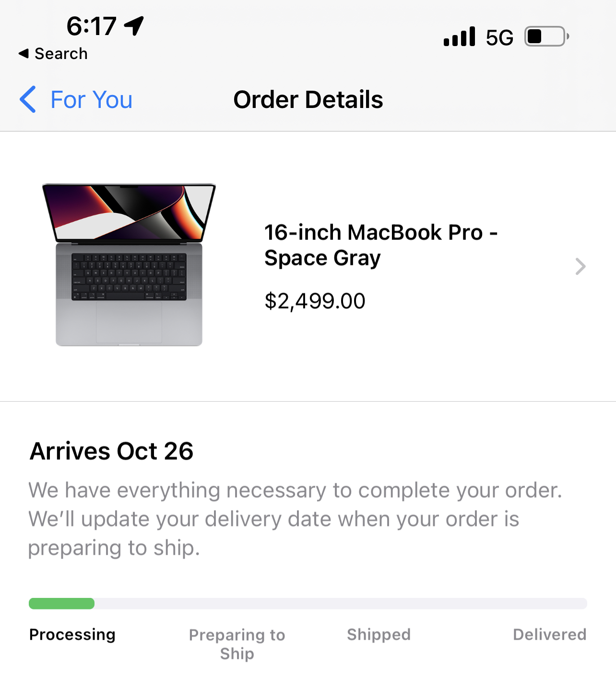This screenshot has height=679, width=616.
Task: Tap the small Search back arrow
Action: pyautogui.click(x=23, y=53)
